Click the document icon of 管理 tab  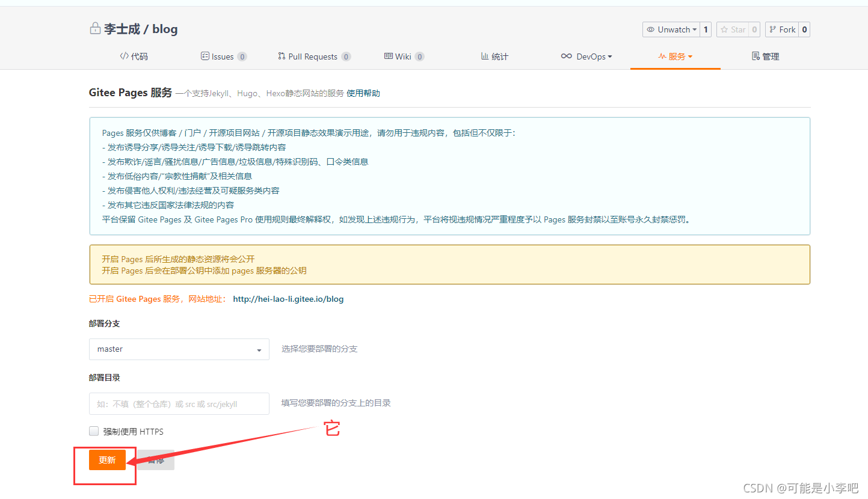[x=756, y=56]
